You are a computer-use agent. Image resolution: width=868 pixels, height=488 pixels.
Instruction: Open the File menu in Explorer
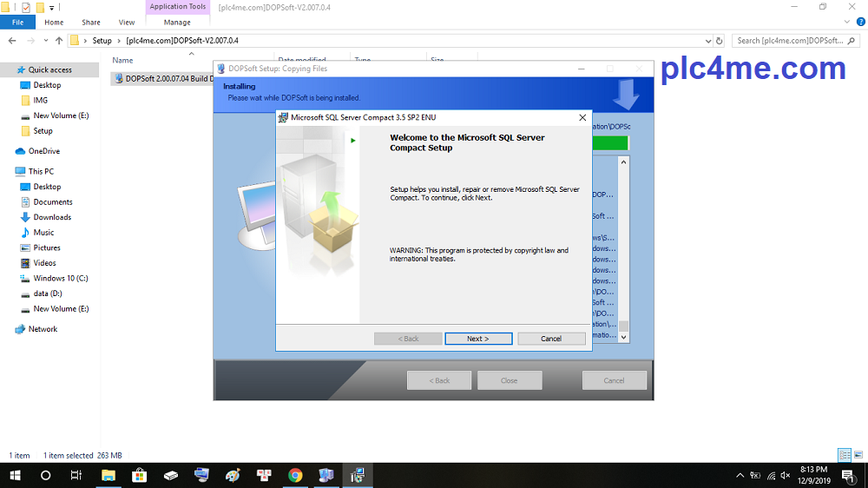tap(17, 23)
